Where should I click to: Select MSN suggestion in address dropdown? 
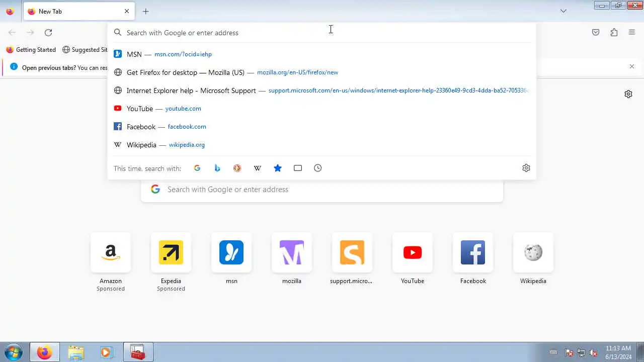[x=322, y=54]
